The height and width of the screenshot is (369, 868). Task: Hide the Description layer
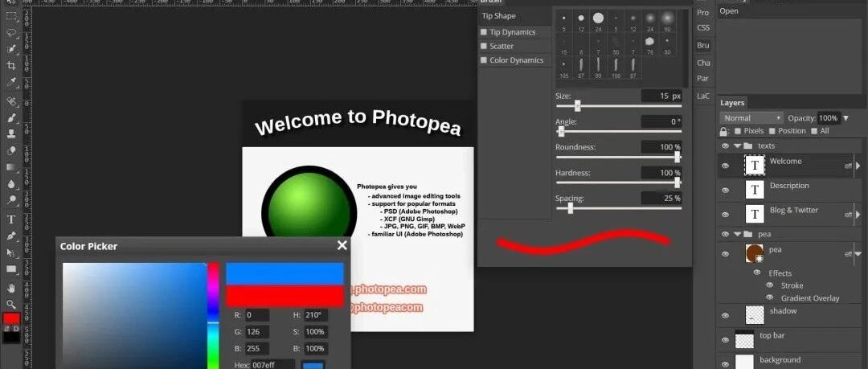coord(725,190)
